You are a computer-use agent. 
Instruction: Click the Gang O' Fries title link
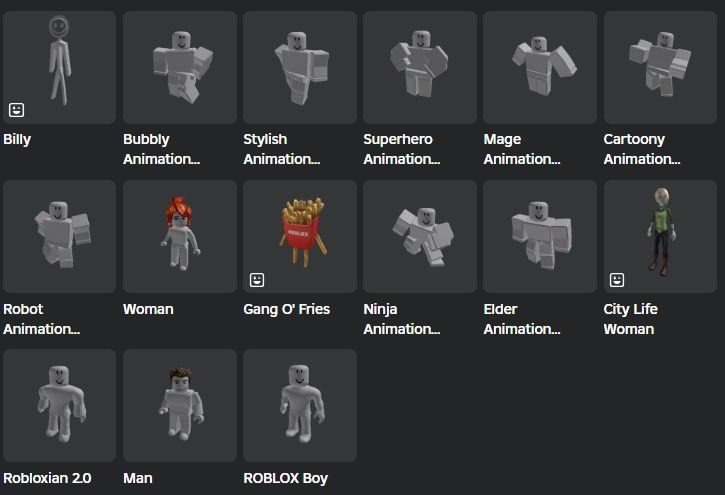click(287, 309)
